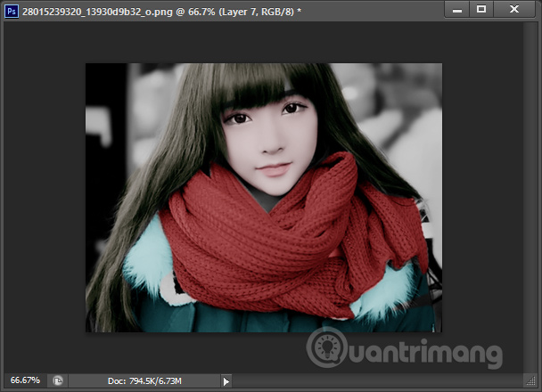
Task: Click the horizontal scrollbar at the bottom
Action: coord(377,381)
